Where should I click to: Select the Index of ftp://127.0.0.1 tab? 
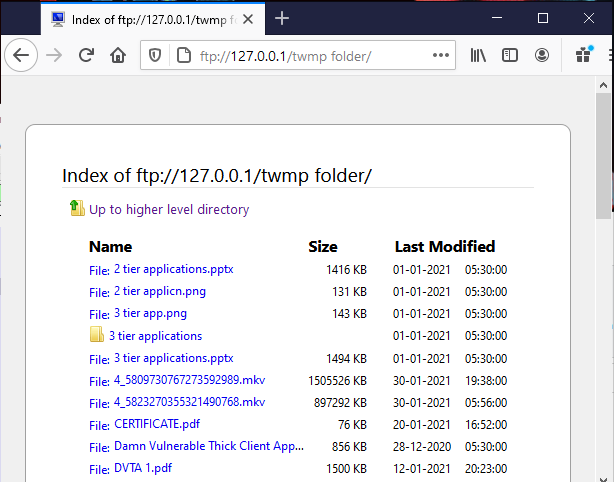click(x=153, y=19)
